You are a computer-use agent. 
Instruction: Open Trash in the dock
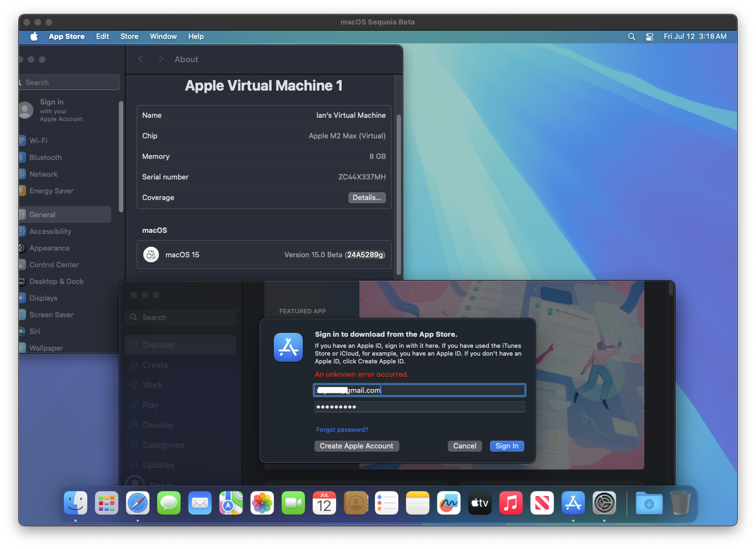pos(680,503)
